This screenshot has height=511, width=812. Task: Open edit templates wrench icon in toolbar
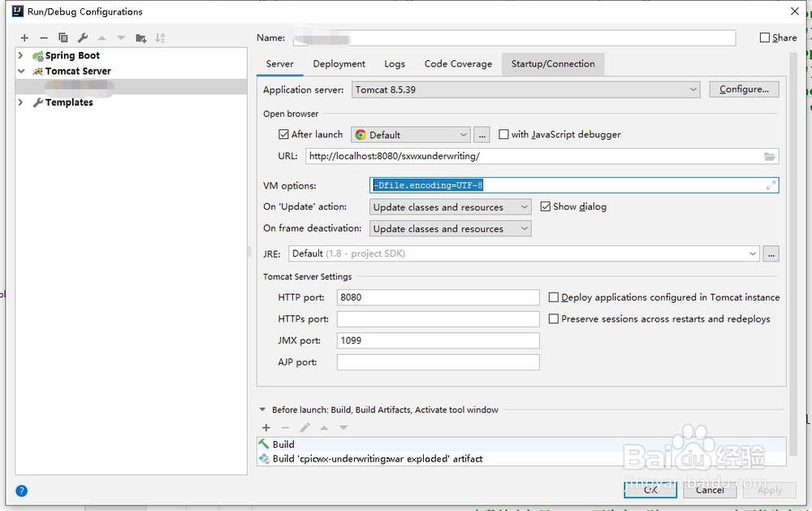[x=82, y=38]
